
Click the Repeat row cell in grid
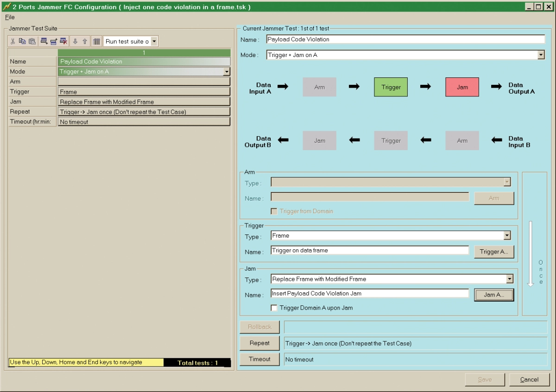[x=144, y=112]
